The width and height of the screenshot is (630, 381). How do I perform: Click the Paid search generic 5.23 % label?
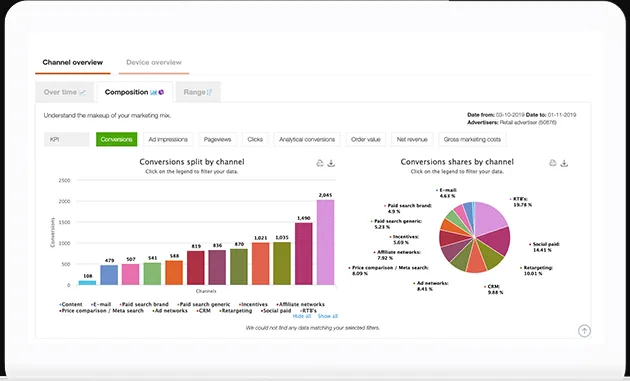tap(396, 224)
